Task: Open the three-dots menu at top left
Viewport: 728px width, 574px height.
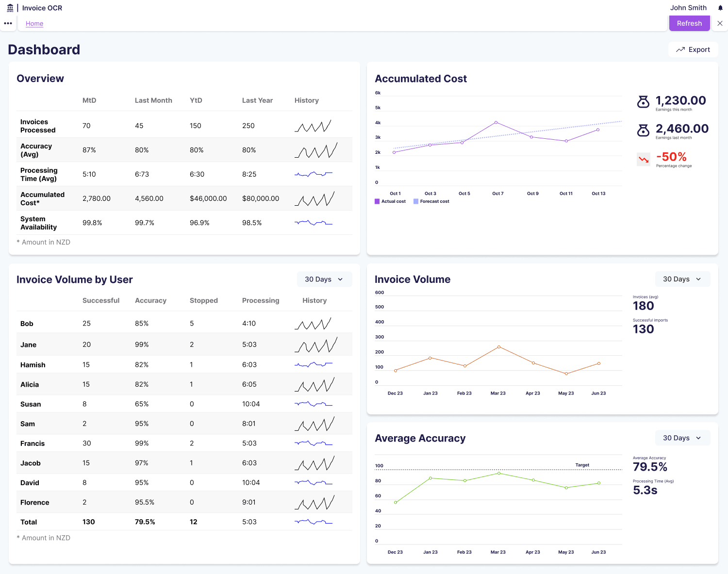Action: [x=8, y=23]
